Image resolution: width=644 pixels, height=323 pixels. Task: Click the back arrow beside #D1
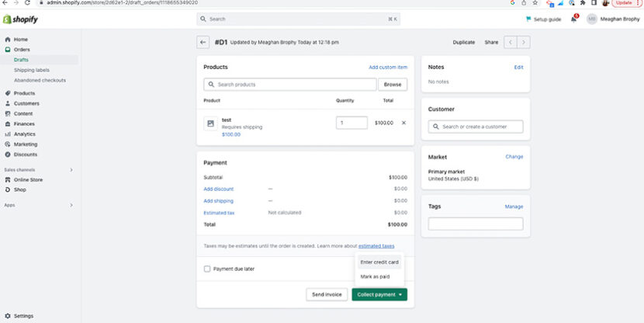203,43
